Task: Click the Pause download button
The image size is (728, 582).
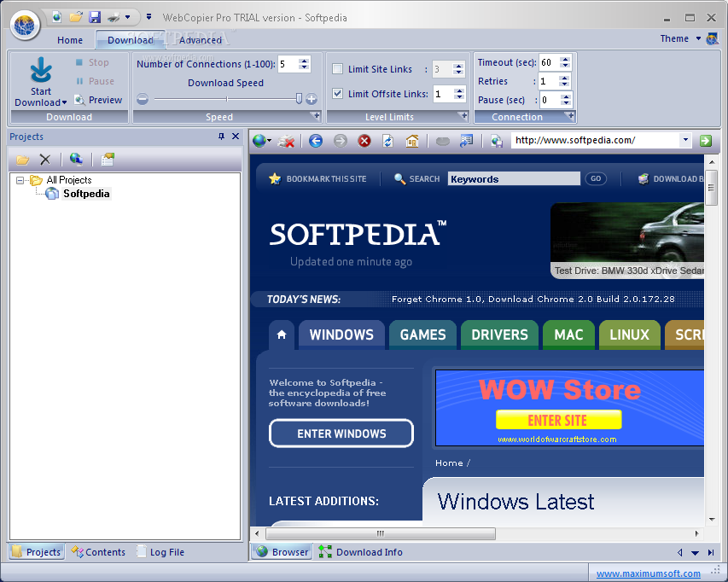Action: [95, 81]
